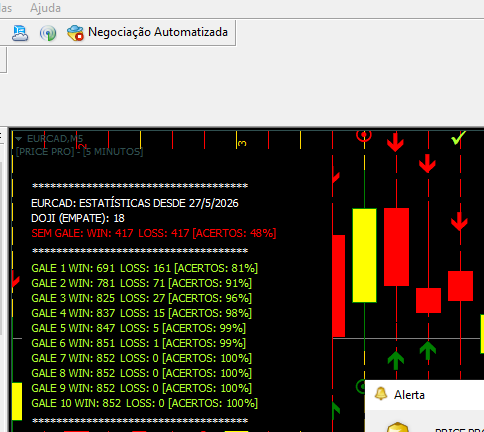Click the 'GALE 6 WIN: 851' statistics row

click(139, 343)
